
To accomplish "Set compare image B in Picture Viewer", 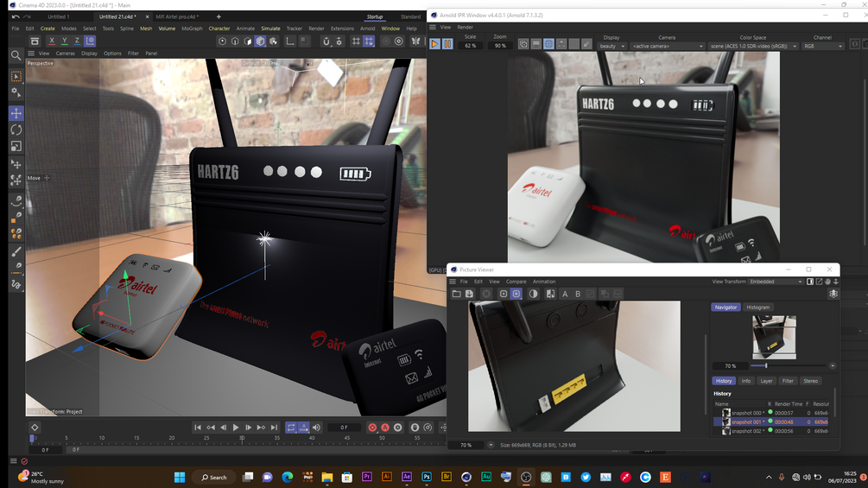I will (578, 294).
